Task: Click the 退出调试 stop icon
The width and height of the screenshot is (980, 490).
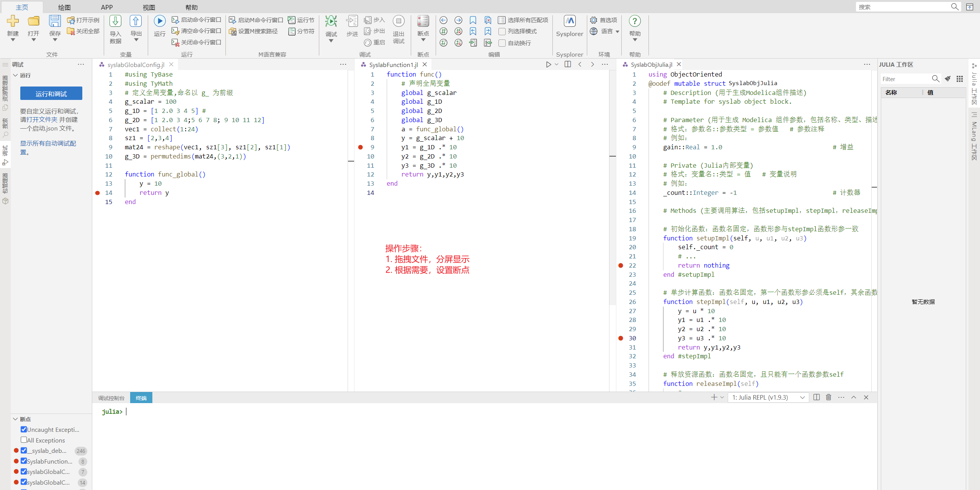Action: pos(399,21)
